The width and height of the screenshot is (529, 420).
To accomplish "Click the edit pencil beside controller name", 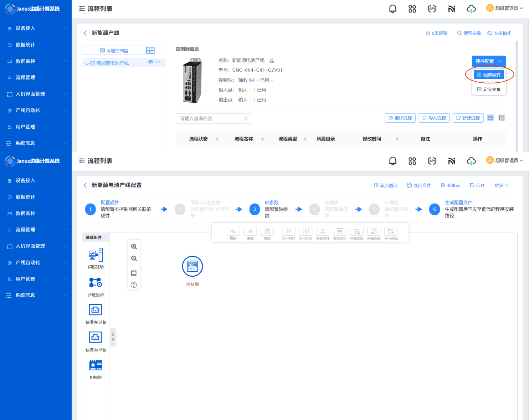I will pos(272,61).
